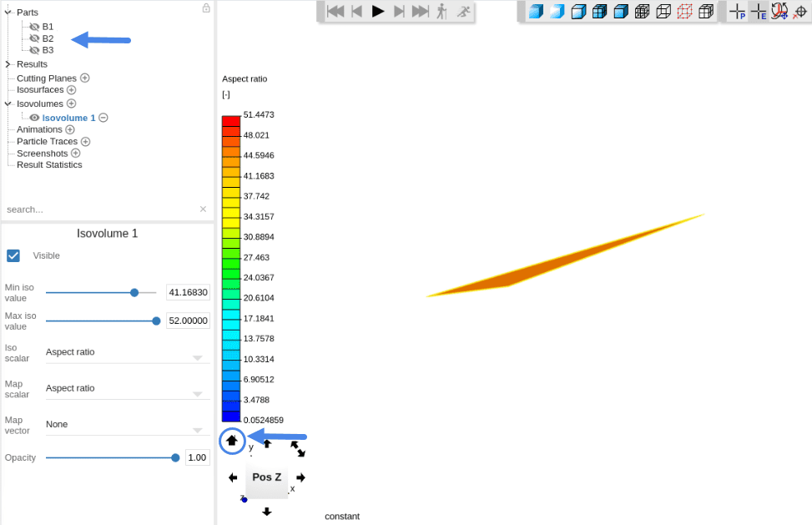The width and height of the screenshot is (812, 525).
Task: Expand the Results tree item
Action: (8, 63)
